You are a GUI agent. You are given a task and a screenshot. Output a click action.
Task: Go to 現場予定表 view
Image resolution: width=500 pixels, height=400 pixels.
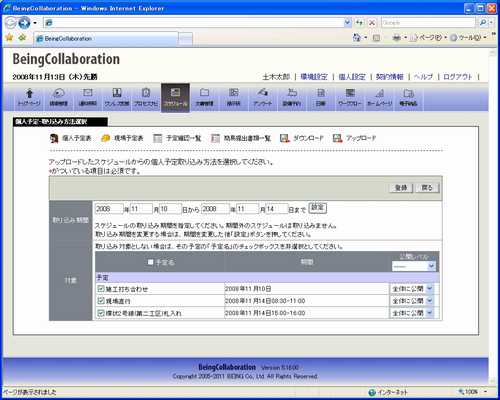coord(122,138)
